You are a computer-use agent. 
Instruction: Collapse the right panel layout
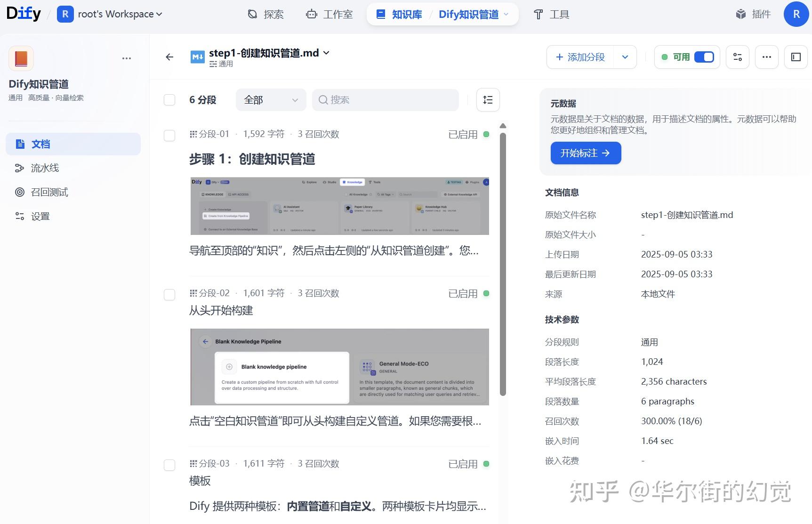coord(796,57)
